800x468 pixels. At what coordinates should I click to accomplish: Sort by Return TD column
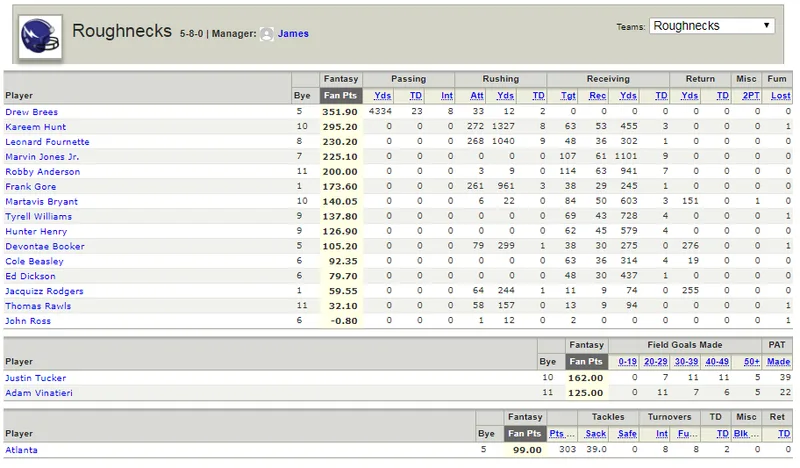(723, 95)
